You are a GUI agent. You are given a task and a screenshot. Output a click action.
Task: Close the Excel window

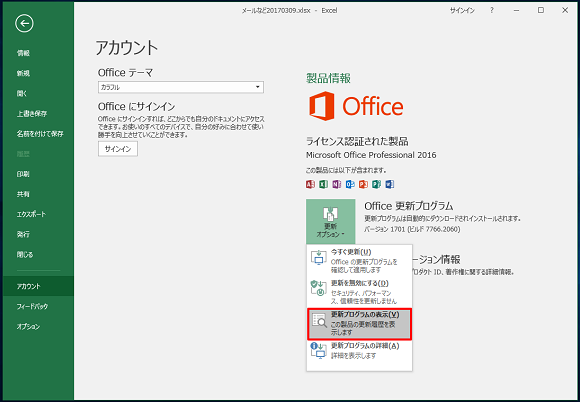(565, 11)
